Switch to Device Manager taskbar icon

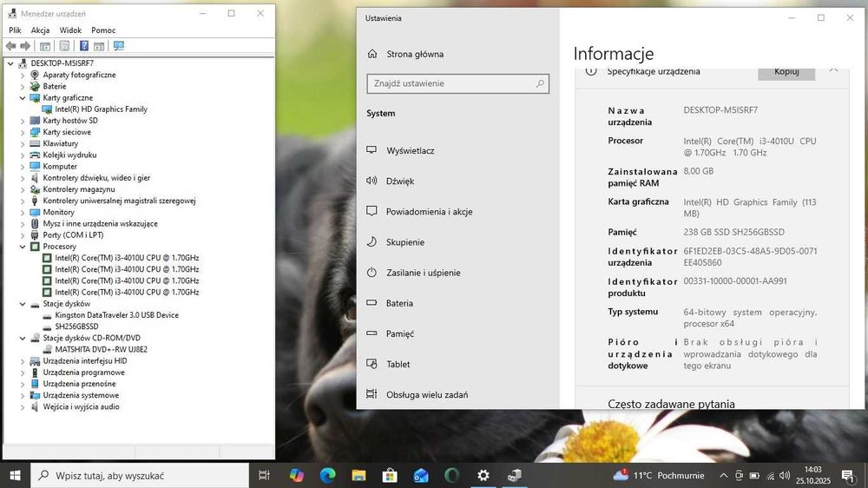[x=514, y=475]
